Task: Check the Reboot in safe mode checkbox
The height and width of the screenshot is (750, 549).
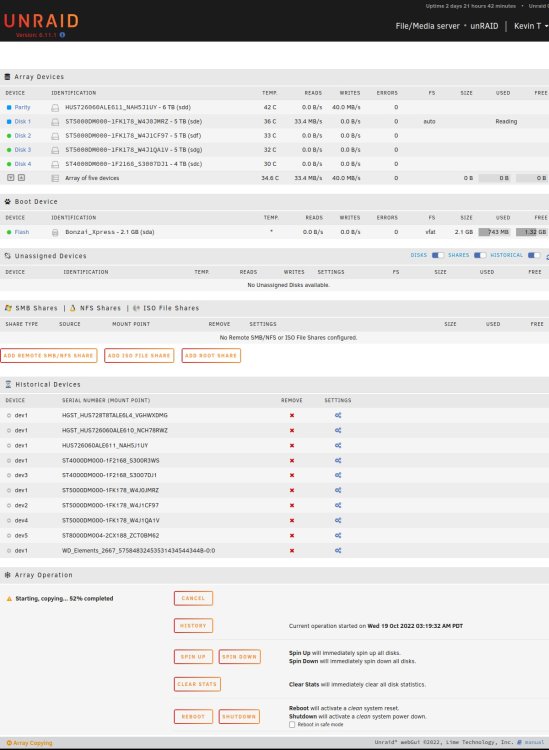Action: tap(292, 725)
